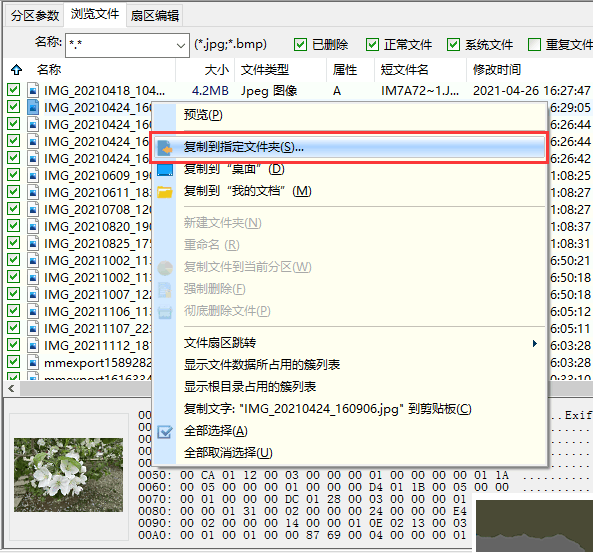Viewport: 593px width, 553px height.
Task: Open the 名称 filter dropdown
Action: (181, 45)
